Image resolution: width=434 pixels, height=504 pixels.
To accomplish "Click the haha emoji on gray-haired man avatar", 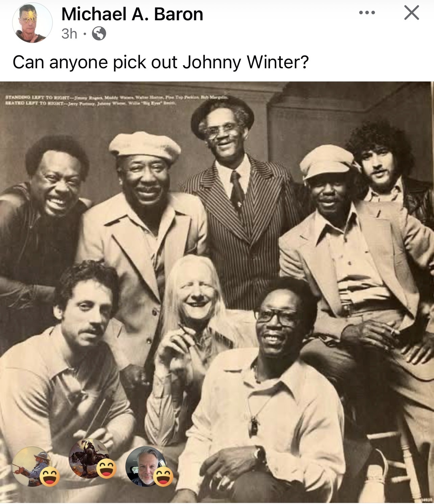I will 163,477.
